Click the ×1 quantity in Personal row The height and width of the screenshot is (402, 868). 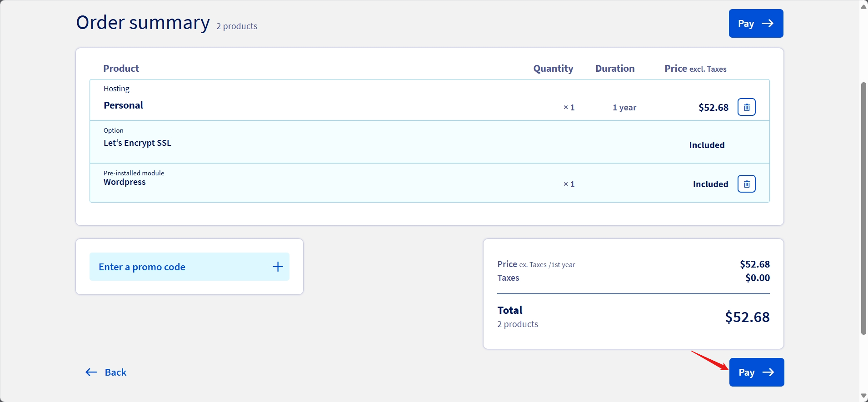tap(569, 108)
